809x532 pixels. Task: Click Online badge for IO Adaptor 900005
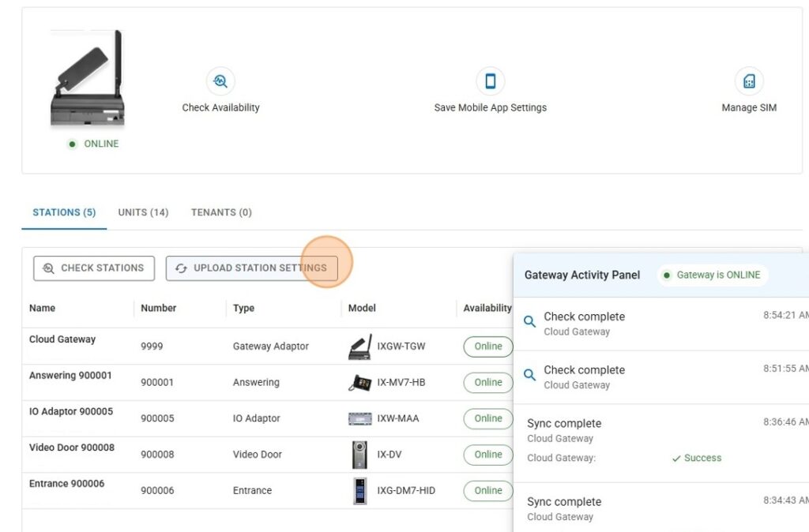tap(488, 418)
